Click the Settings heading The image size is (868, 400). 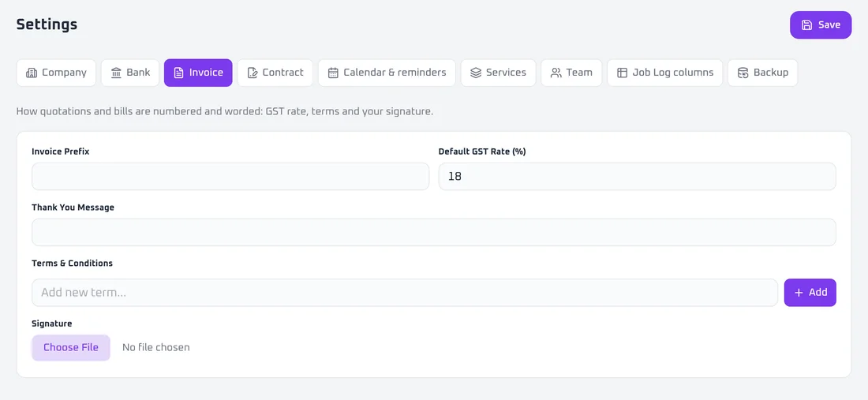[47, 24]
